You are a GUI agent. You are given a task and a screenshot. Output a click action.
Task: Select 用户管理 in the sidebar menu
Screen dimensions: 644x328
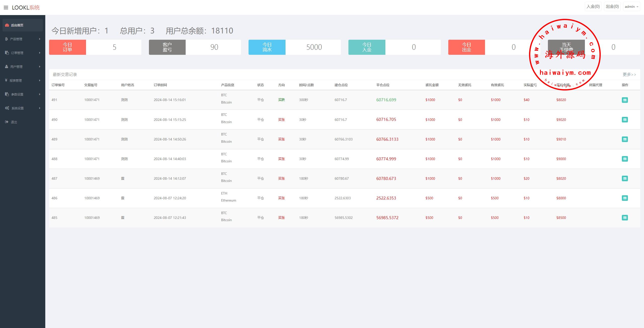[x=16, y=67]
